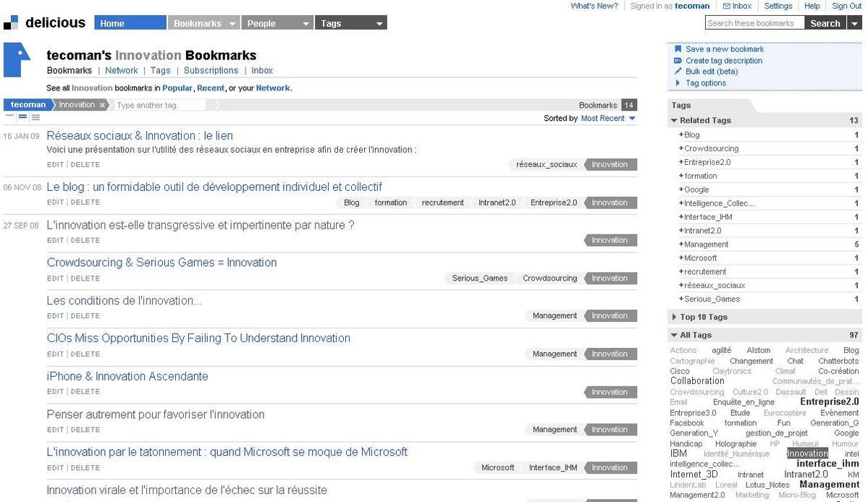
Task: Click the Type another tag field
Action: click(x=159, y=105)
